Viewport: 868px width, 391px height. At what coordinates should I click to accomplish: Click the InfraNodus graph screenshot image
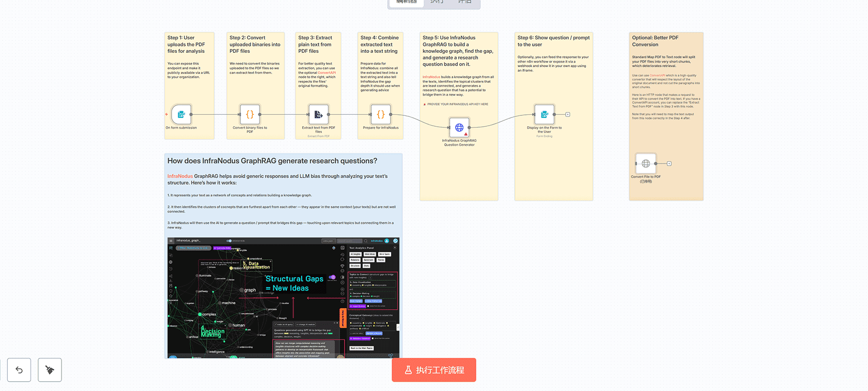[x=283, y=298]
